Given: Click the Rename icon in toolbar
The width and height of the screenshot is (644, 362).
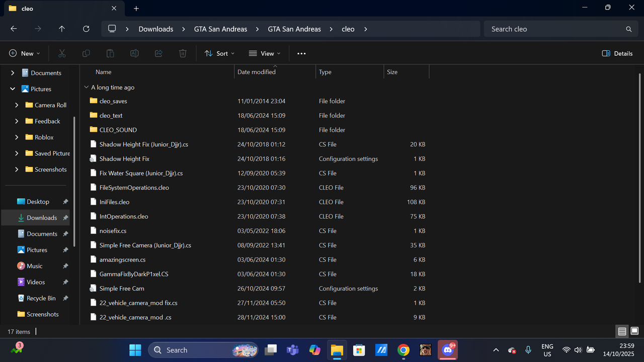Looking at the screenshot, I should pyautogui.click(x=134, y=53).
